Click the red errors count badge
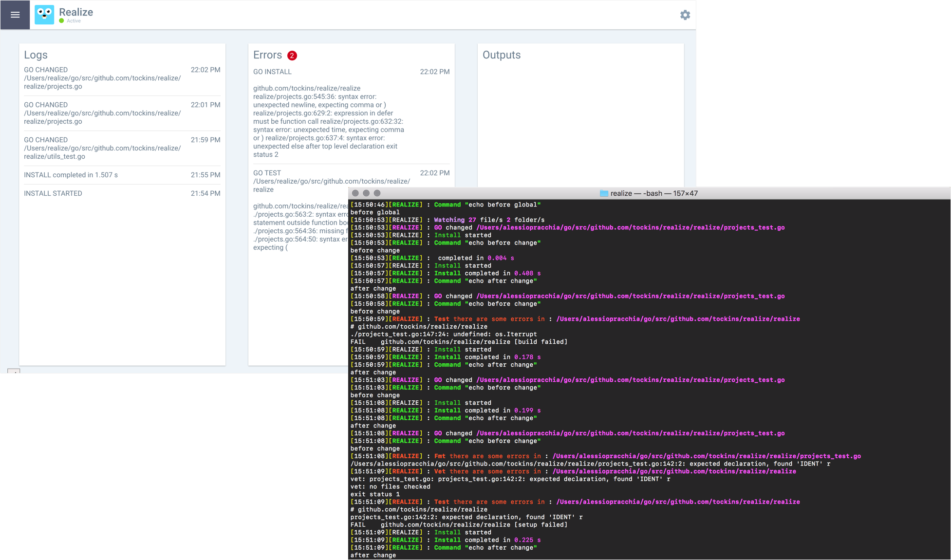 coord(292,56)
